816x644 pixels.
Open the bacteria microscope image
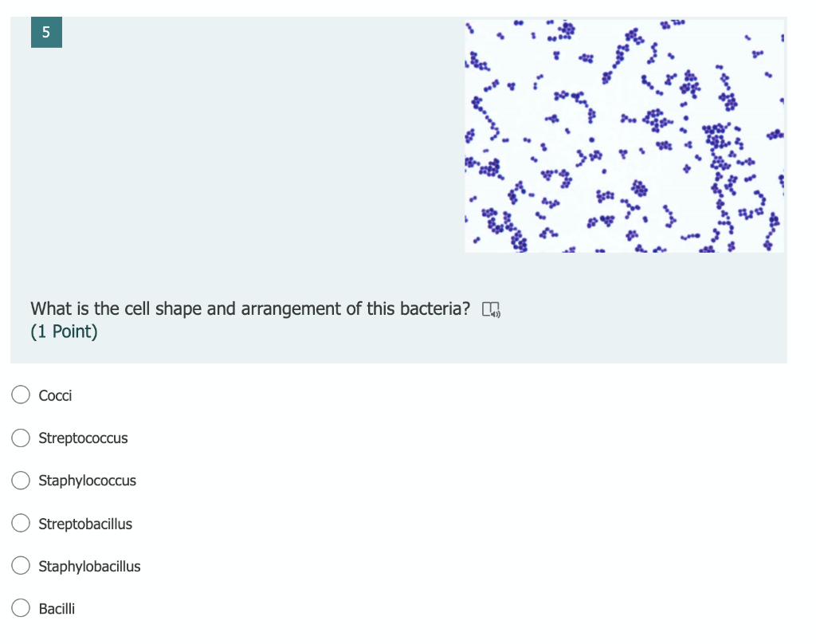[624, 135]
